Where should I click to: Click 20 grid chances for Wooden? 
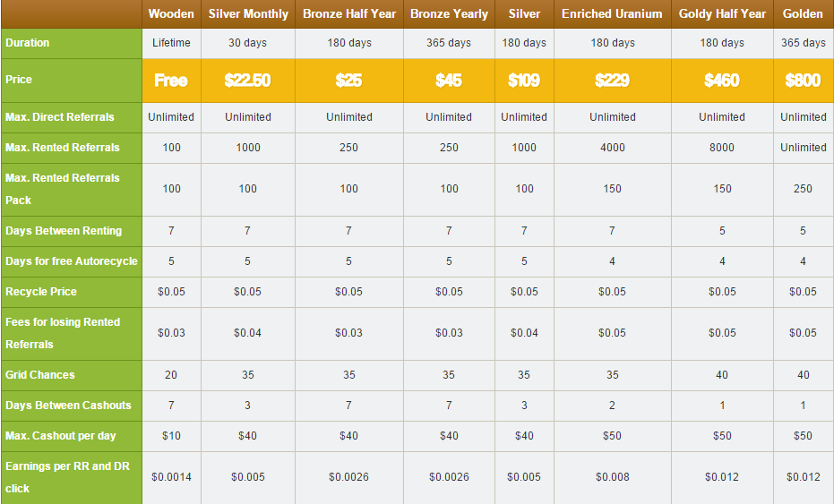[171, 375]
